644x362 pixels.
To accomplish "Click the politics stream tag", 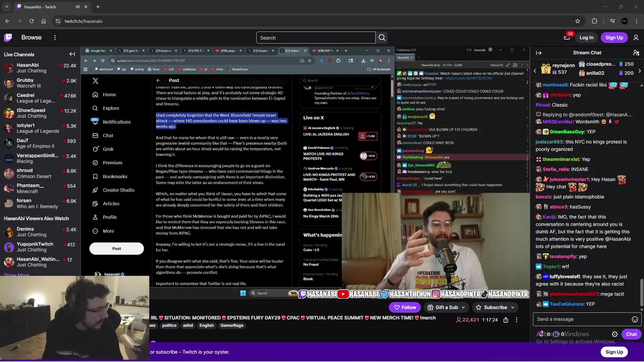I will click(x=169, y=325).
